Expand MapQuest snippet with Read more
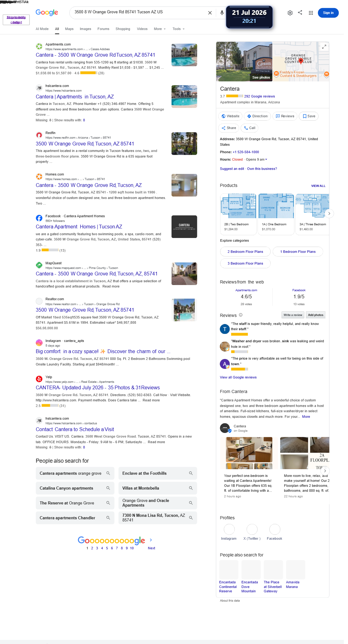This screenshot has width=348, height=644. pyautogui.click(x=111, y=286)
